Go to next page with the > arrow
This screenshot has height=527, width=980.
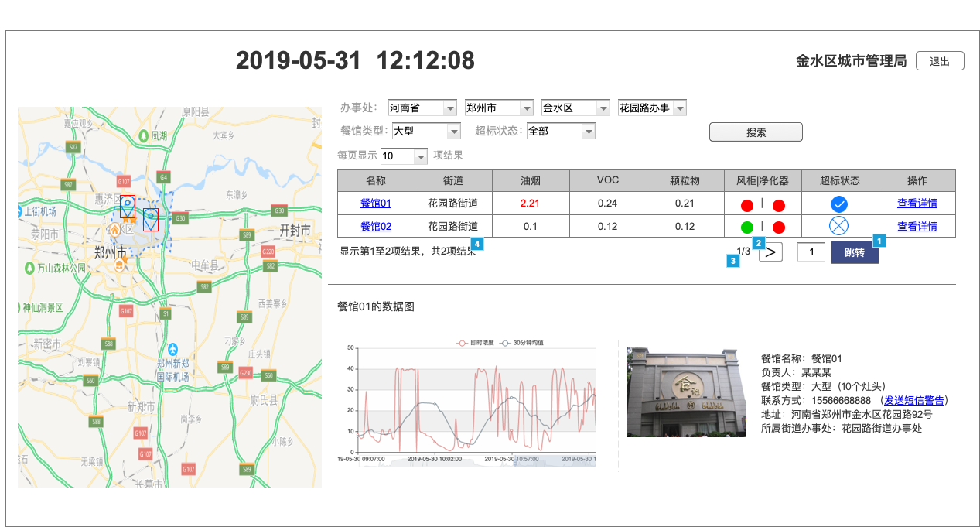point(770,252)
